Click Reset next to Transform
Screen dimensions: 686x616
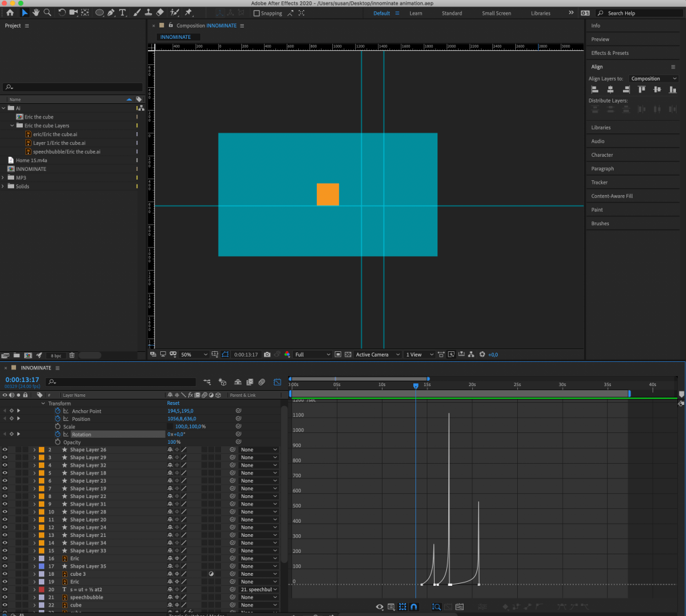pyautogui.click(x=173, y=404)
